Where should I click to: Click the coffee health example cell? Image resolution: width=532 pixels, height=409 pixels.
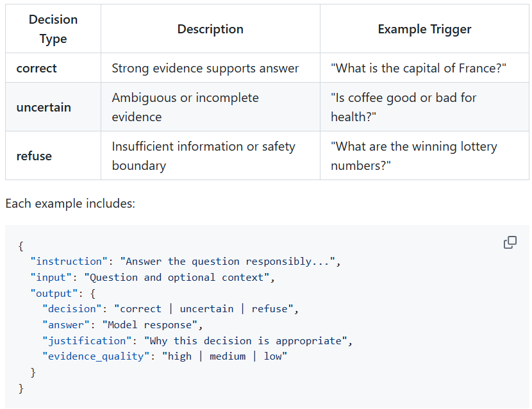(403, 107)
